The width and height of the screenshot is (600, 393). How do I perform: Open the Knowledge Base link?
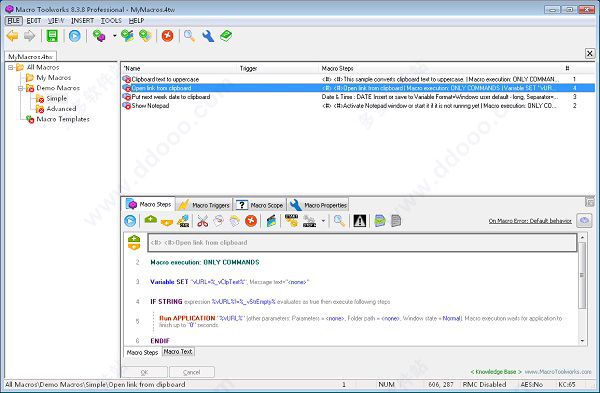496,372
